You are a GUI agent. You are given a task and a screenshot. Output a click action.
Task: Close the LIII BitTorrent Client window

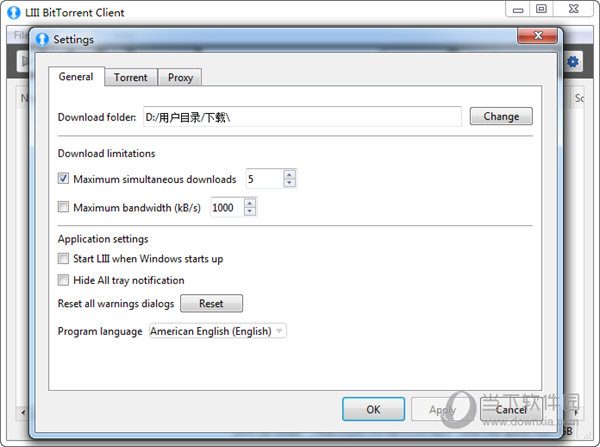point(573,9)
